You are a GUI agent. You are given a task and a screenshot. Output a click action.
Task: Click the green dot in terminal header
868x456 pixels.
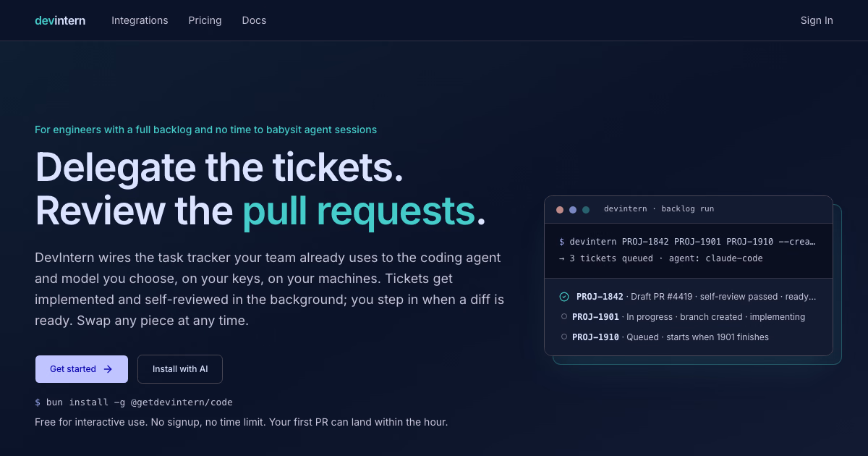pyautogui.click(x=586, y=209)
